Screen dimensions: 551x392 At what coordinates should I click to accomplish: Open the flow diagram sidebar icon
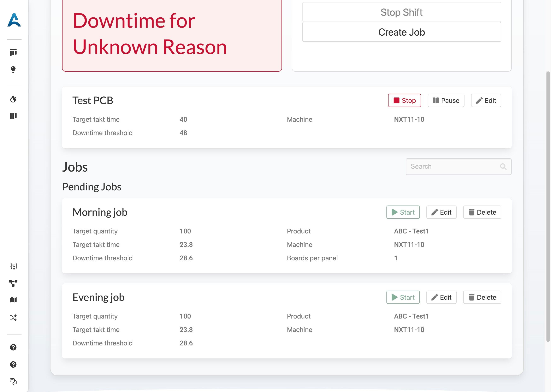tap(13, 283)
